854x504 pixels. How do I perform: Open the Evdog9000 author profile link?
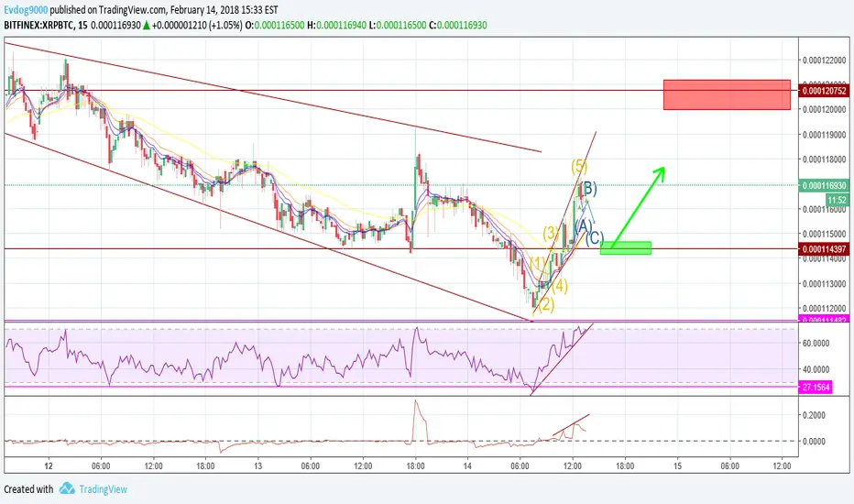click(26, 10)
